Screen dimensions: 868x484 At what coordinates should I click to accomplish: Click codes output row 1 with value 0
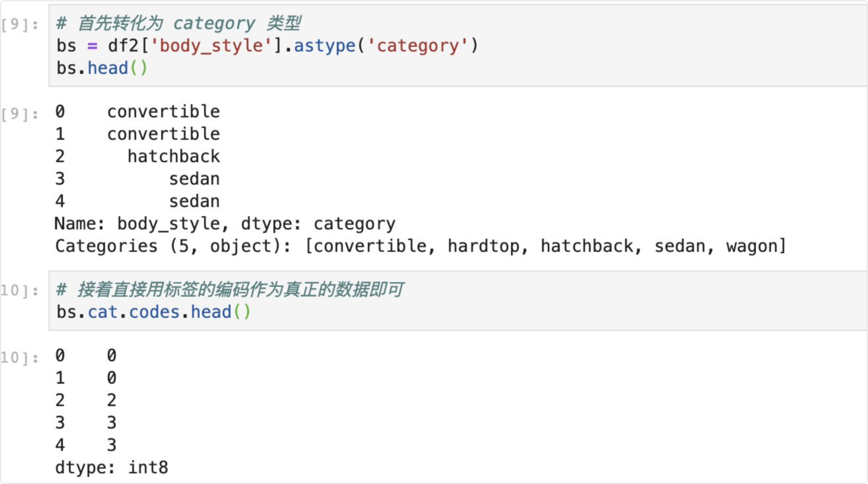(x=86, y=378)
